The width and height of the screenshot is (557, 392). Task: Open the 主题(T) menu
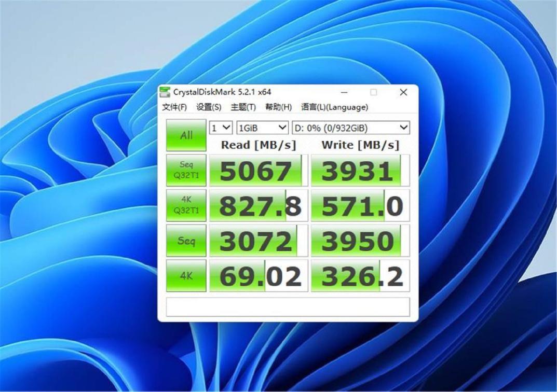(x=243, y=107)
